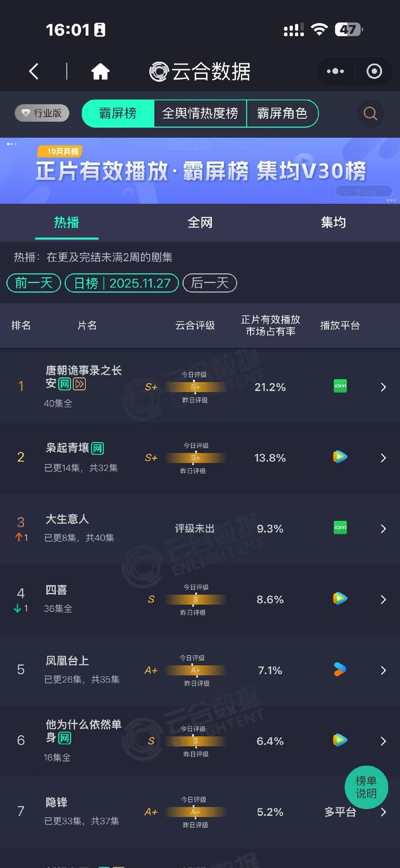The height and width of the screenshot is (868, 400).
Task: Click the Tencent Video icon for 枭起青壤
Action: point(340,458)
